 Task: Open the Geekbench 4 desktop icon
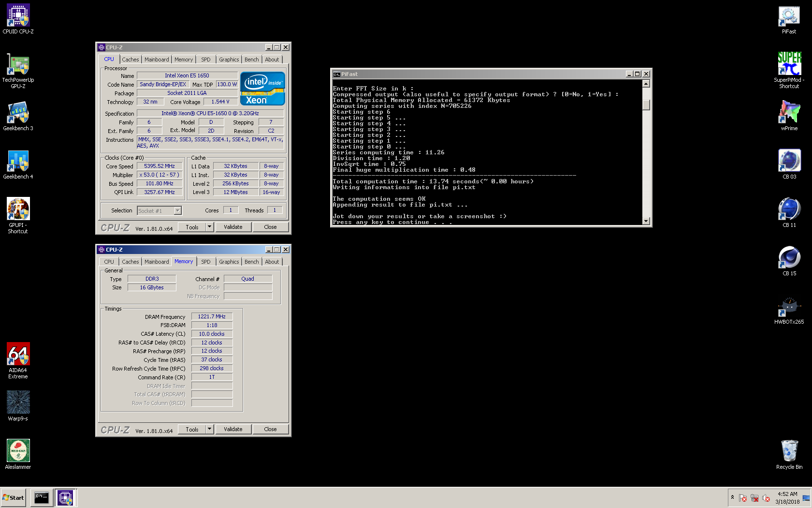(18, 164)
